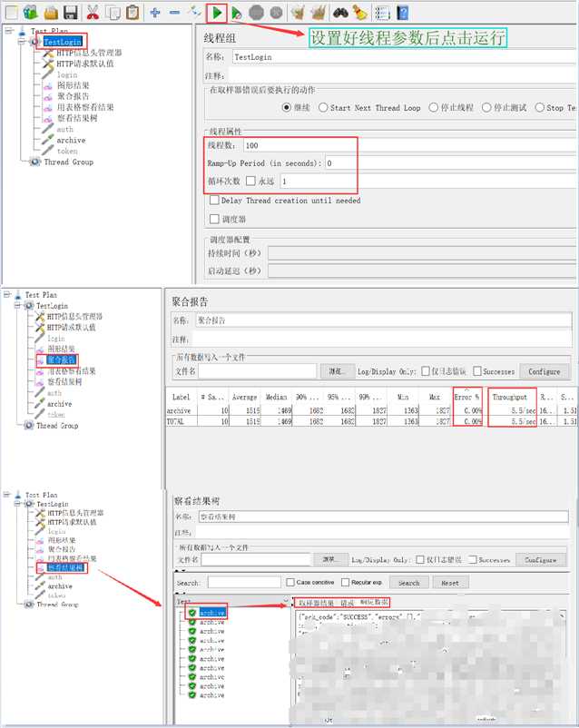This screenshot has width=579, height=728.
Task: Collapse Test Plan in 察看结果树 view tree
Action: coord(7,495)
